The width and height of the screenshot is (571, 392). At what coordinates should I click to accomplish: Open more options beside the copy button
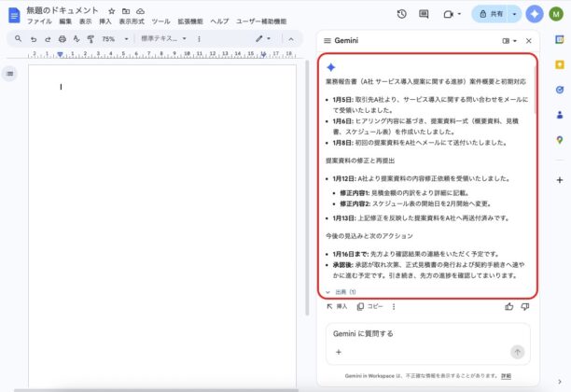pyautogui.click(x=394, y=307)
